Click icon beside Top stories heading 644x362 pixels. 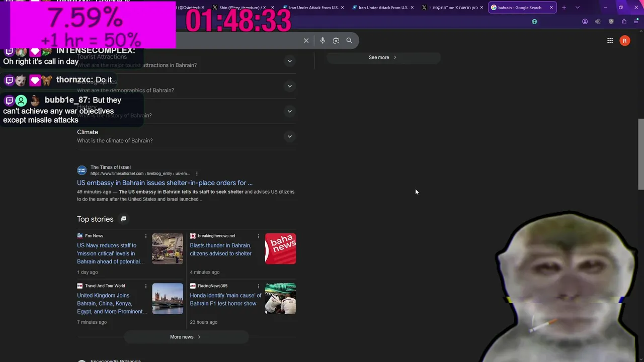(x=123, y=219)
